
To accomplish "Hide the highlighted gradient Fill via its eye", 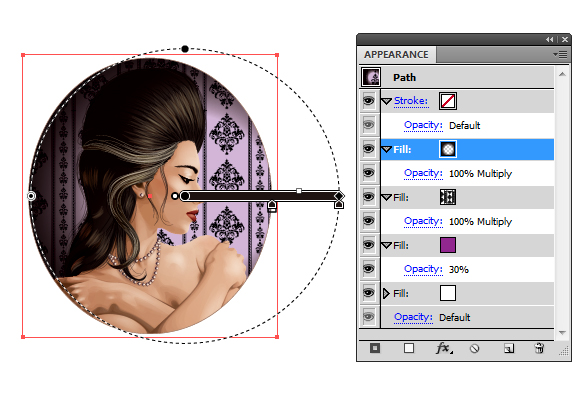I will (369, 149).
